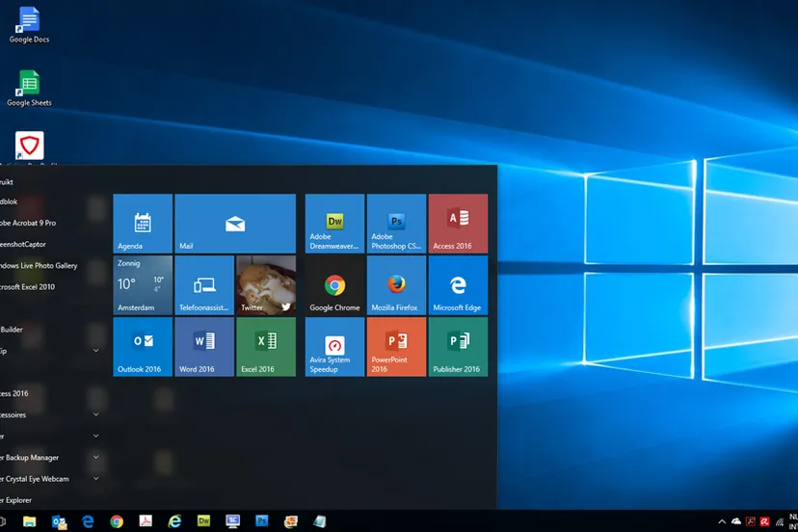Open the Outlook 2016 tile
Image resolution: width=798 pixels, height=532 pixels.
[x=143, y=347]
